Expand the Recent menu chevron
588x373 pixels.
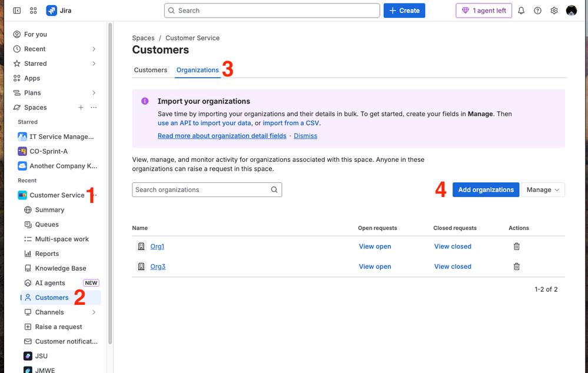[94, 49]
